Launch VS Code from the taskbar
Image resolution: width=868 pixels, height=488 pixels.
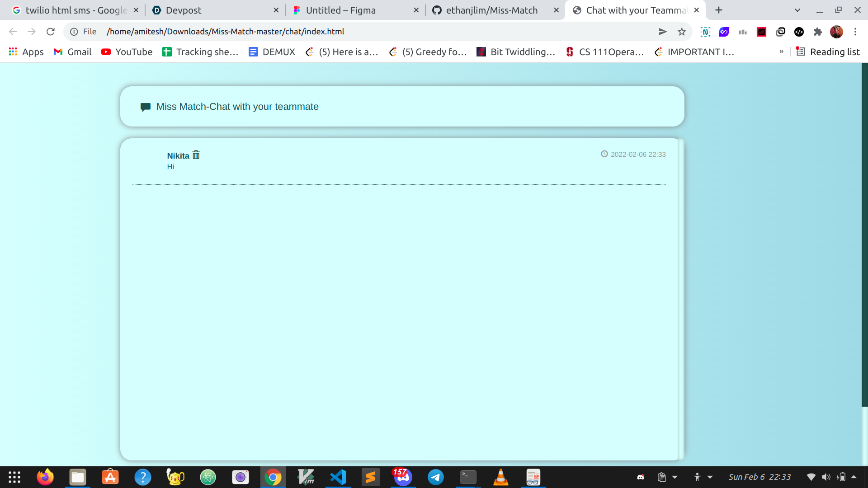point(338,477)
